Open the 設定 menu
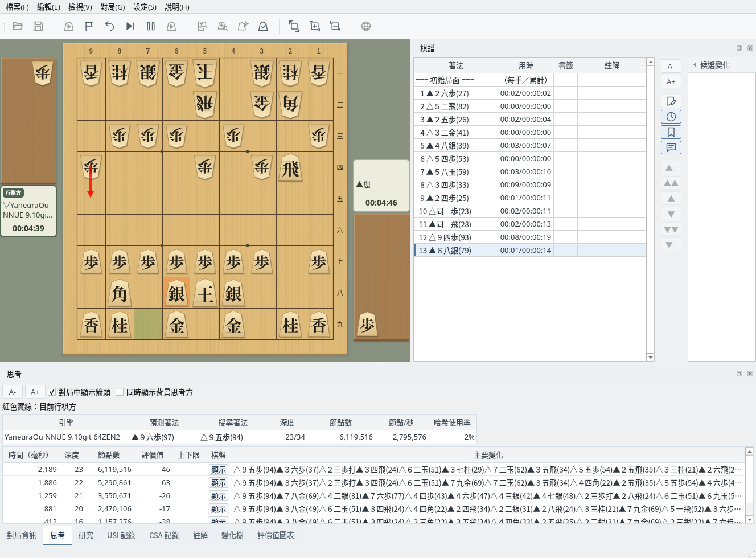Image resolution: width=756 pixels, height=558 pixels. pyautogui.click(x=145, y=7)
